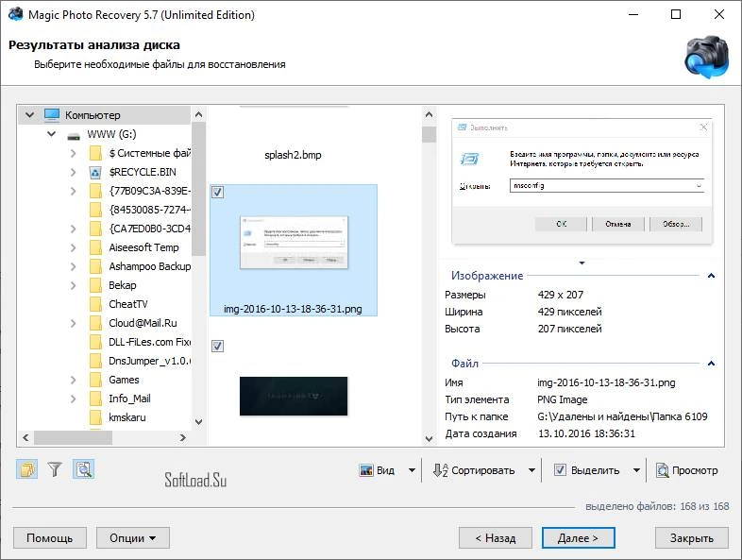Click the search files magnifier icon
The image size is (742, 560).
84,469
